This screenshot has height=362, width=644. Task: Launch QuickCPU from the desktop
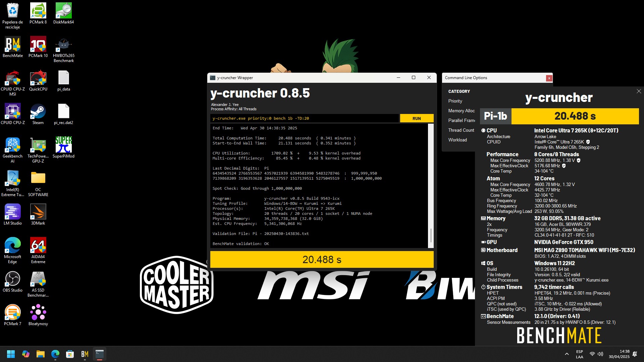pos(38,80)
